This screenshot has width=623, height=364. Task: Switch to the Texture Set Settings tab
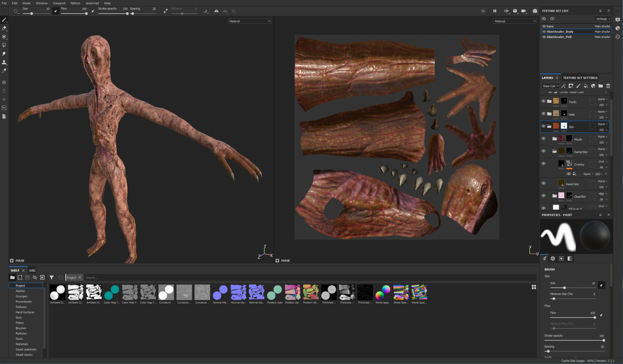pos(580,78)
